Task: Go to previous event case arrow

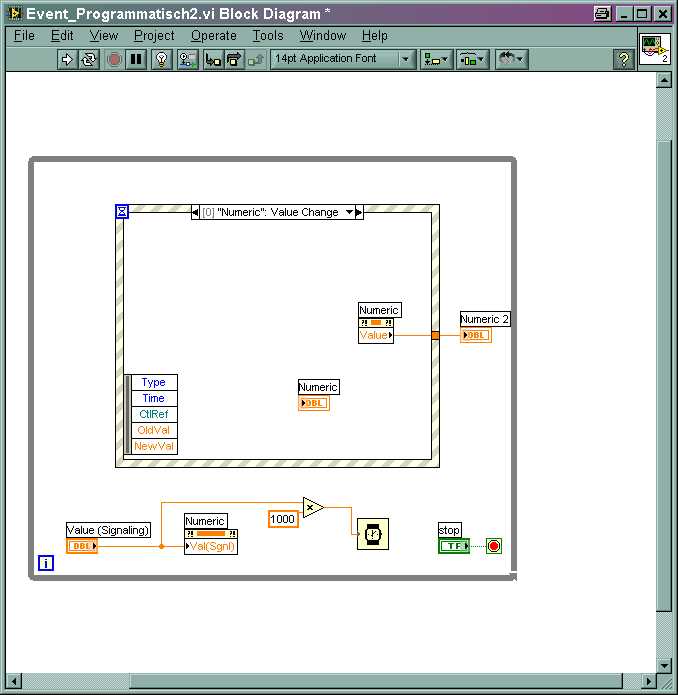Action: (x=195, y=212)
